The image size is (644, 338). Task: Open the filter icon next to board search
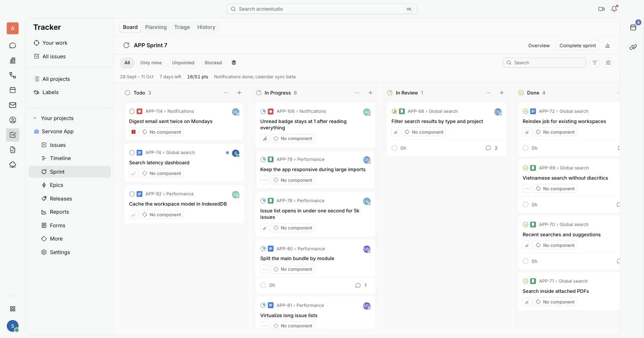pyautogui.click(x=595, y=63)
